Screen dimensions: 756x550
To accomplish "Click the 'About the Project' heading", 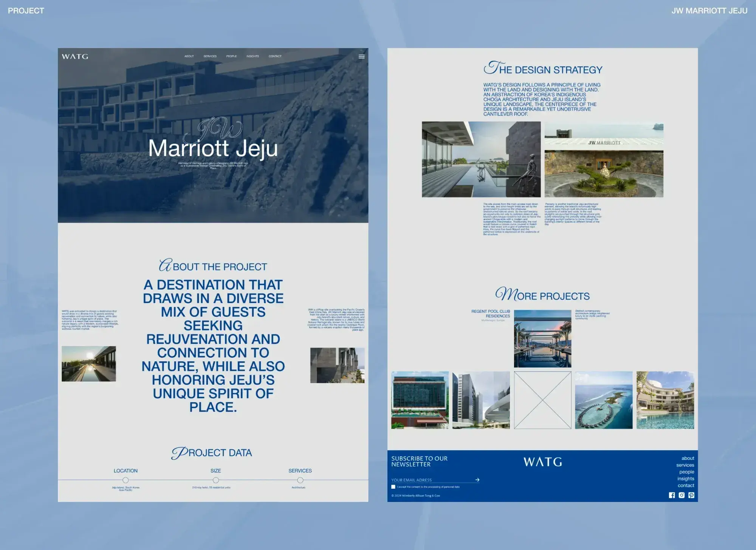I will click(213, 266).
